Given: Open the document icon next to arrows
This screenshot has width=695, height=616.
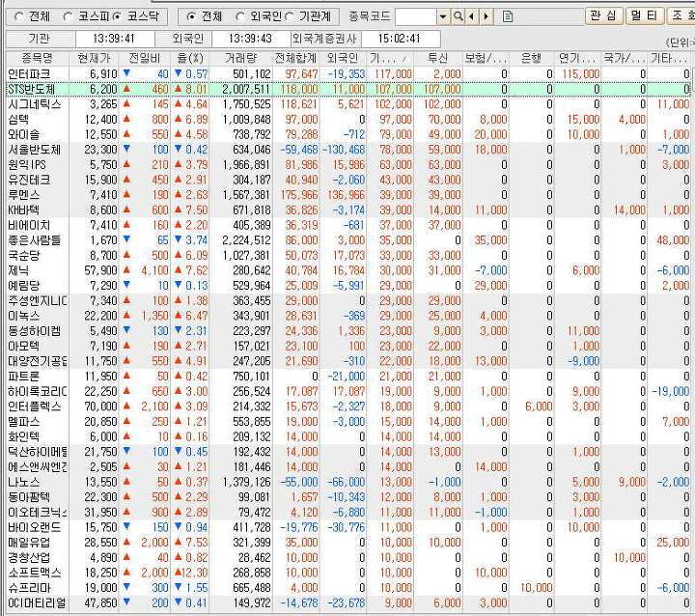Looking at the screenshot, I should pos(508,16).
